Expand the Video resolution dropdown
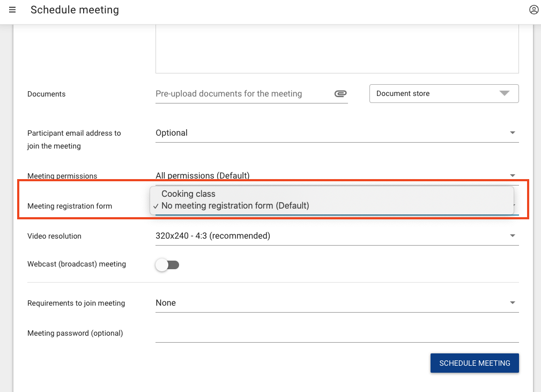541x392 pixels. [337, 236]
